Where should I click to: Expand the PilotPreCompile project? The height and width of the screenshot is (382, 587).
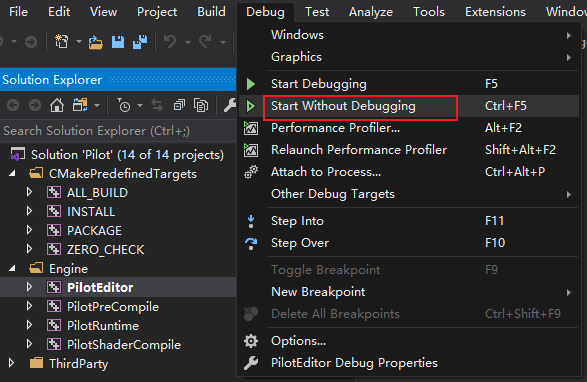click(x=29, y=306)
